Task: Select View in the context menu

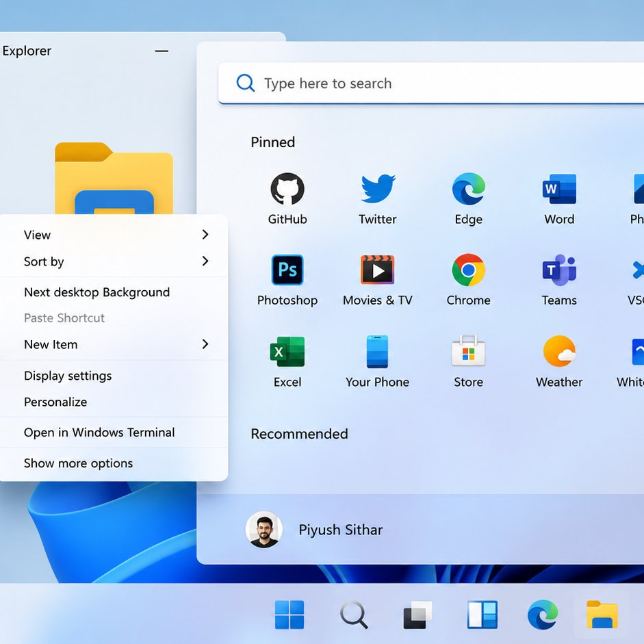Action: pyautogui.click(x=114, y=235)
